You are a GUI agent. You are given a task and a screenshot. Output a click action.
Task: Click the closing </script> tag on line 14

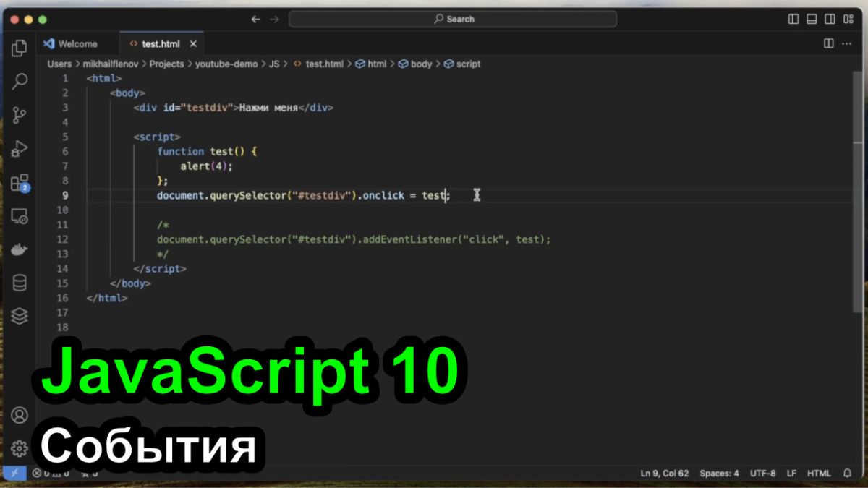coord(160,268)
